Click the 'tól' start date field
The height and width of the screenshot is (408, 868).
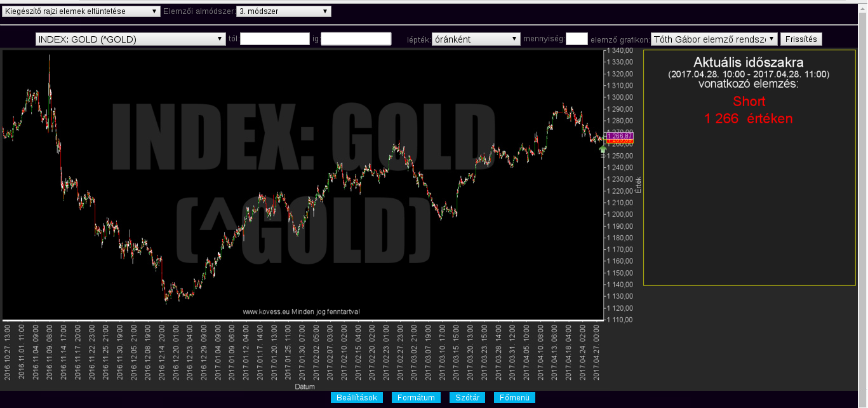point(274,39)
